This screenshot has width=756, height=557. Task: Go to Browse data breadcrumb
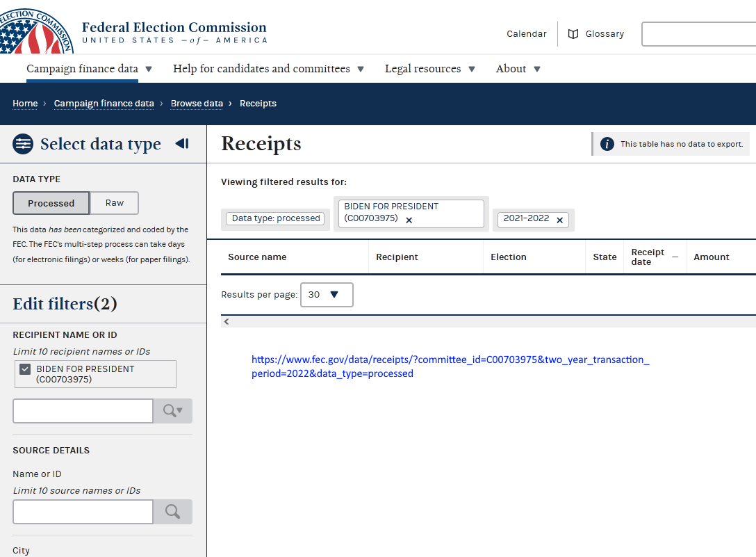(x=197, y=104)
